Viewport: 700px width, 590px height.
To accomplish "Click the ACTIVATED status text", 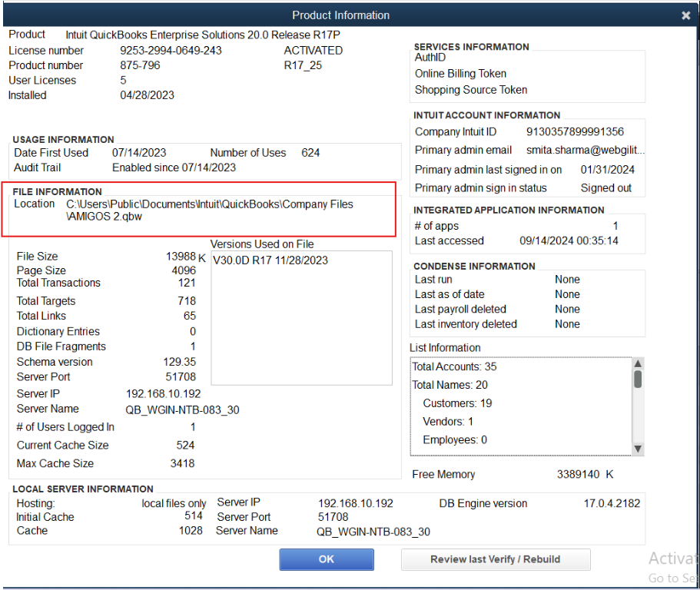I will click(x=313, y=51).
